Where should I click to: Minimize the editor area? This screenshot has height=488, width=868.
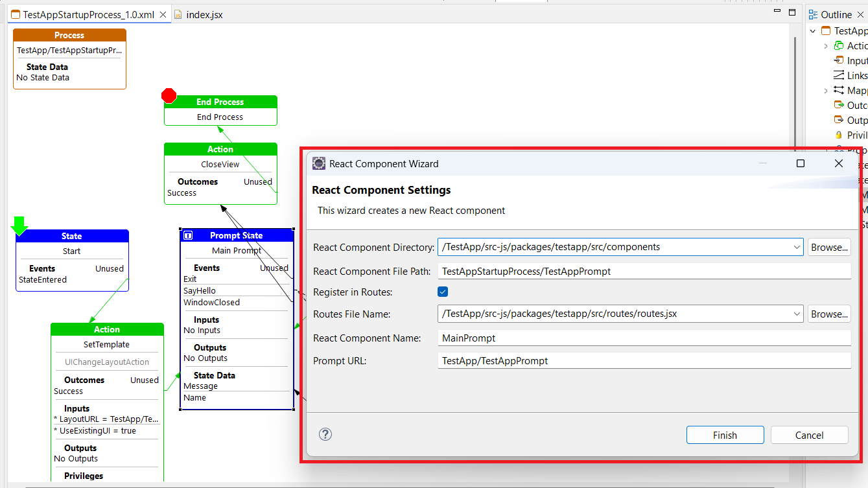tap(778, 12)
